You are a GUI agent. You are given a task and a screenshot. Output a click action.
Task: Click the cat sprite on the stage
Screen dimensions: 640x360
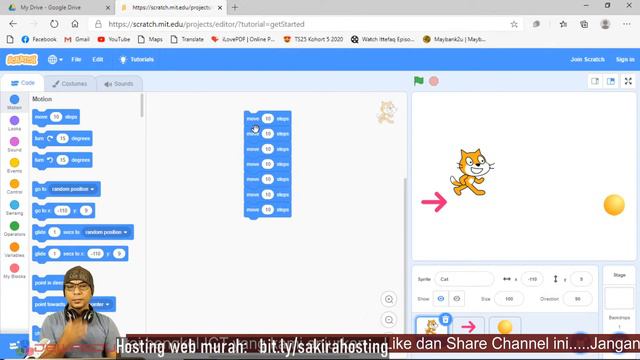(472, 172)
